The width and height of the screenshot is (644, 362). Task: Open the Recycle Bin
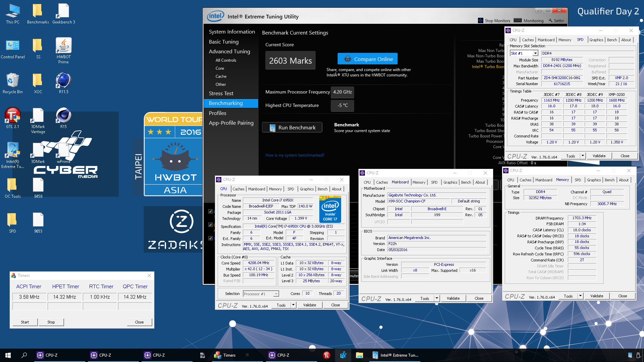point(12,84)
